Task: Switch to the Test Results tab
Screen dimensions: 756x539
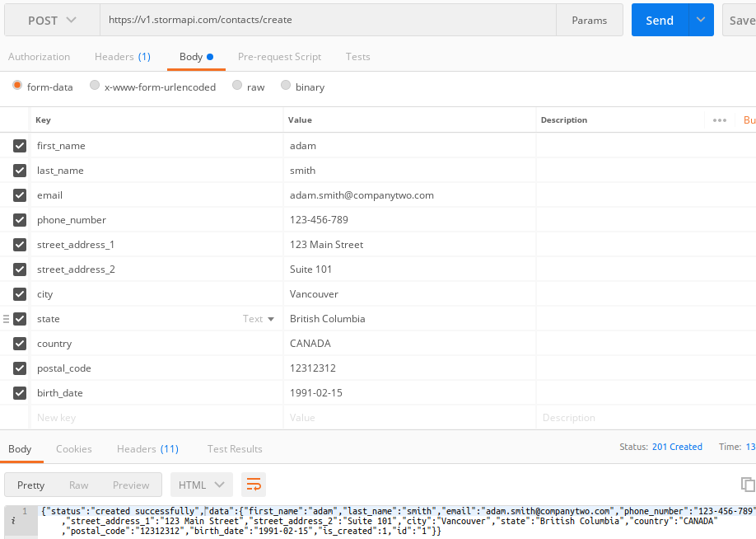Action: click(235, 449)
